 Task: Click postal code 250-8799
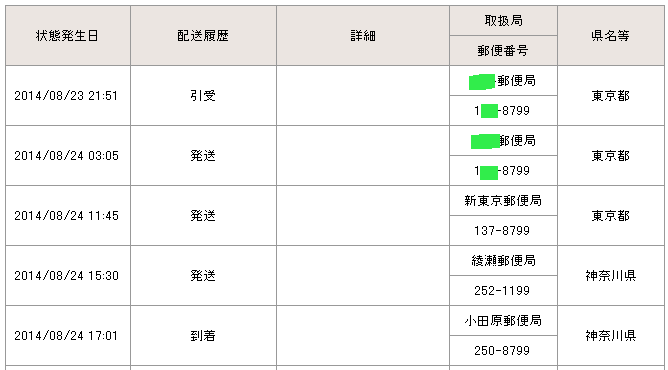pos(503,351)
